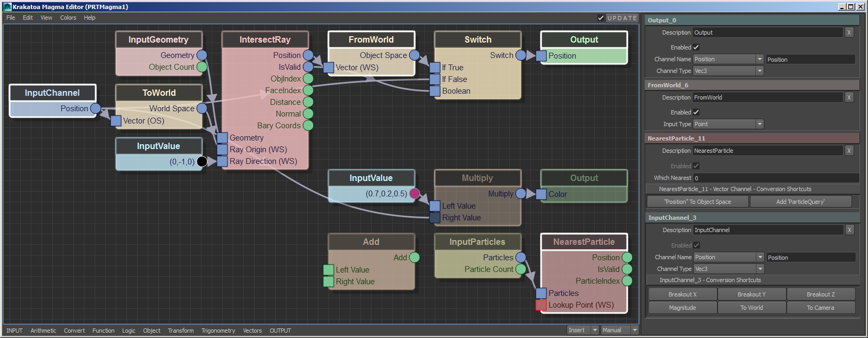Click the red Lookup Point (WS) input socket

(x=541, y=305)
